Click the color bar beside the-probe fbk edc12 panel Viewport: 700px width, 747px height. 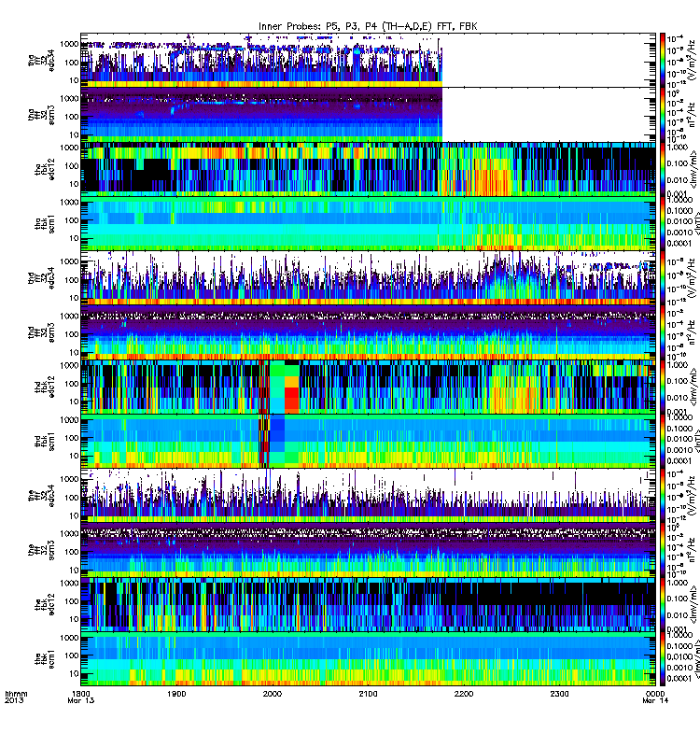click(663, 604)
